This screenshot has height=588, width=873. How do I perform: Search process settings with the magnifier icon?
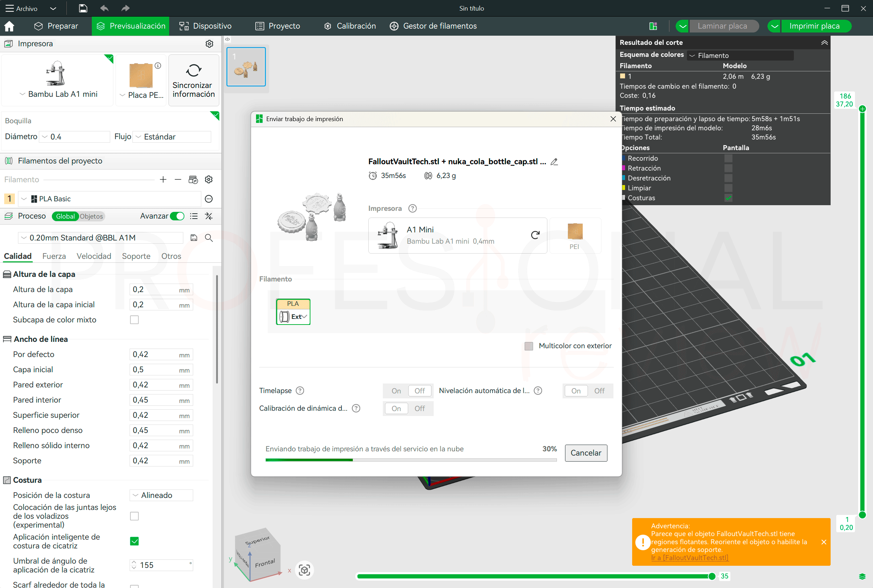[209, 238]
